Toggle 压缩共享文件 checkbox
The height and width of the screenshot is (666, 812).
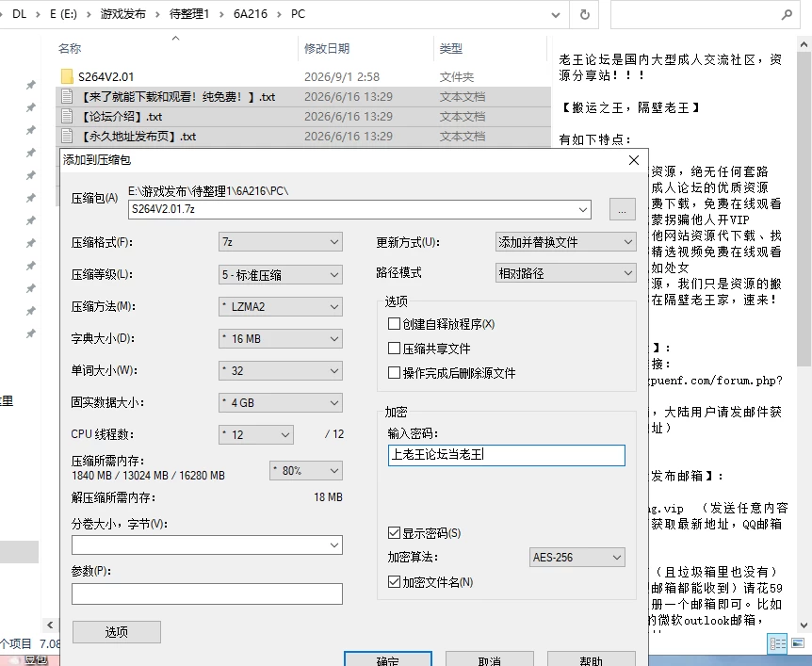[x=394, y=348]
